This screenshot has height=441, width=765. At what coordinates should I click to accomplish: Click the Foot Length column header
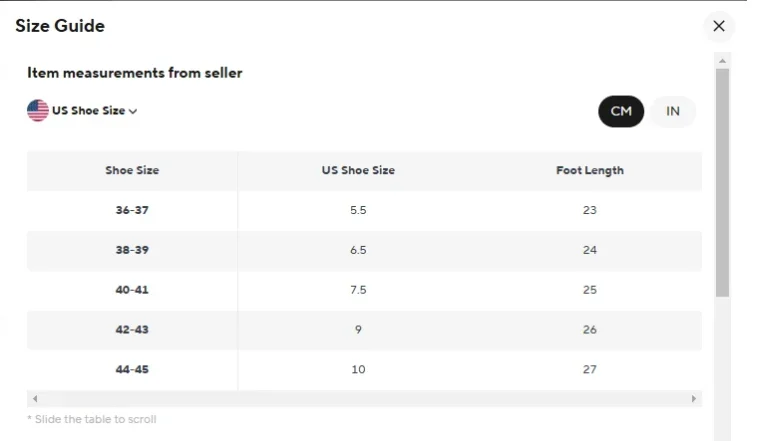point(590,170)
